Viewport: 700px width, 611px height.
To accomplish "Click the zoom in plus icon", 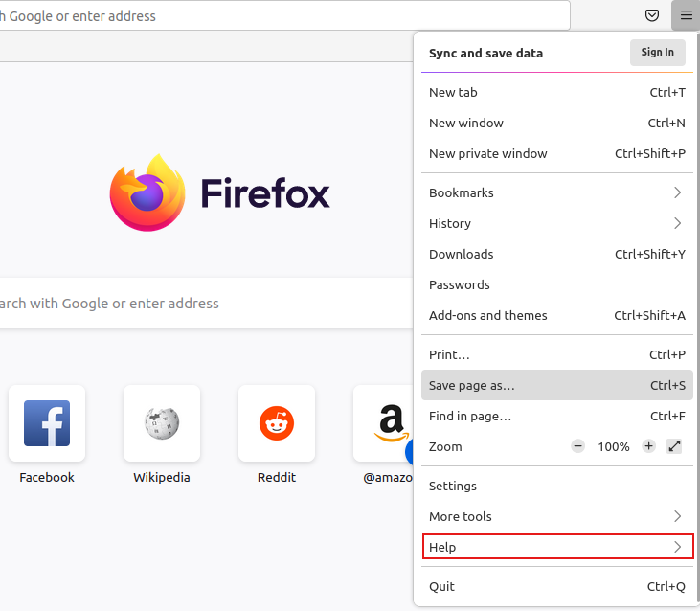I will point(648,446).
